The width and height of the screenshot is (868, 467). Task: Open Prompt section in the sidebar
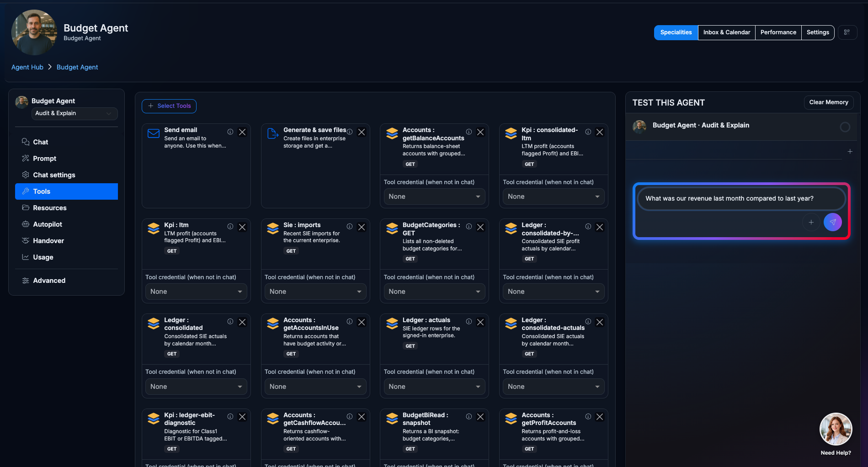point(66,159)
